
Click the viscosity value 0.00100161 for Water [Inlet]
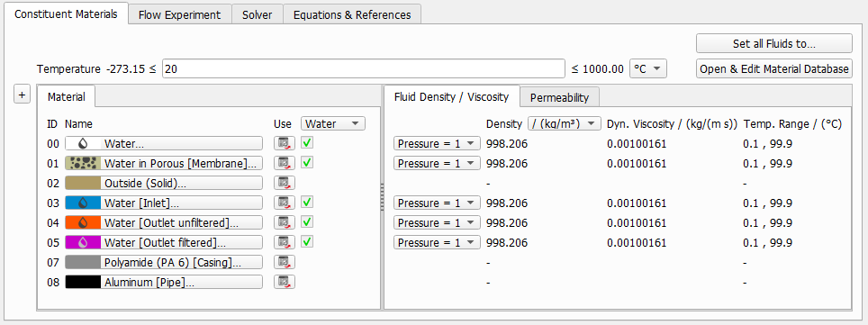(x=637, y=203)
